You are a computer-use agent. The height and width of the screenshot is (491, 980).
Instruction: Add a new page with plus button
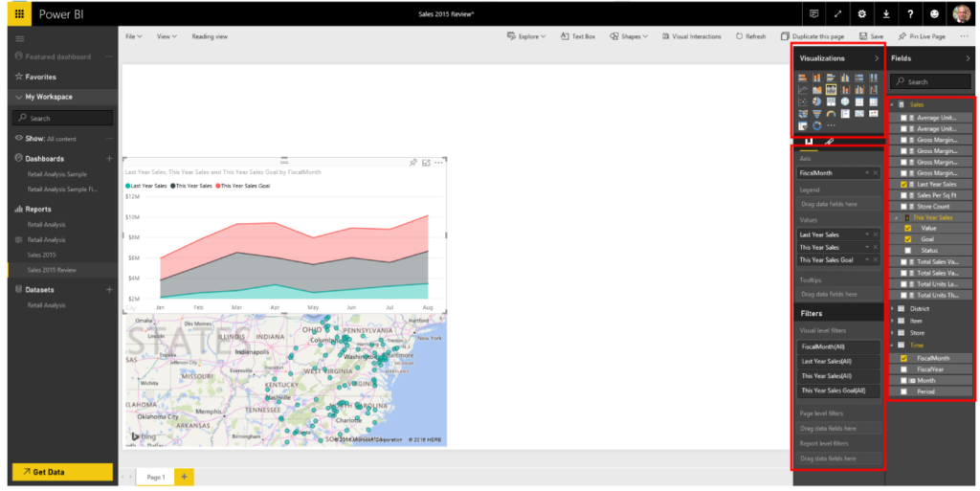[184, 477]
